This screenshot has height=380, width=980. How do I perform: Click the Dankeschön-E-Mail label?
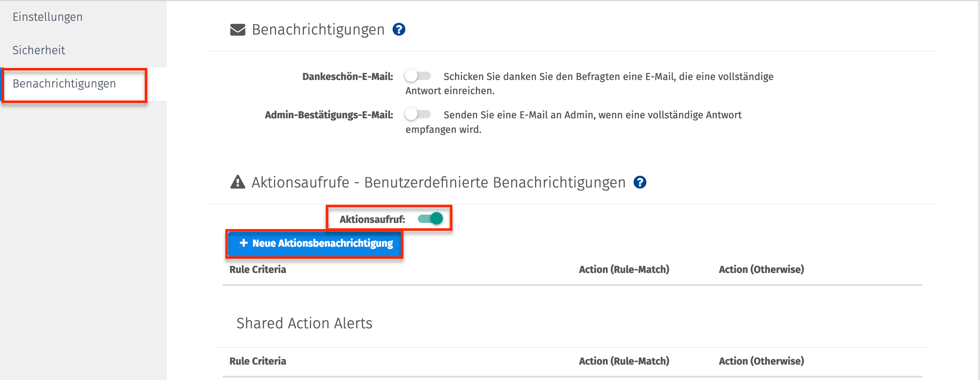click(x=347, y=76)
